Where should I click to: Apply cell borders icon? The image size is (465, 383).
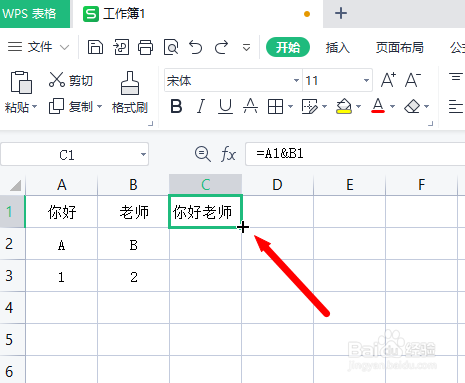point(275,107)
